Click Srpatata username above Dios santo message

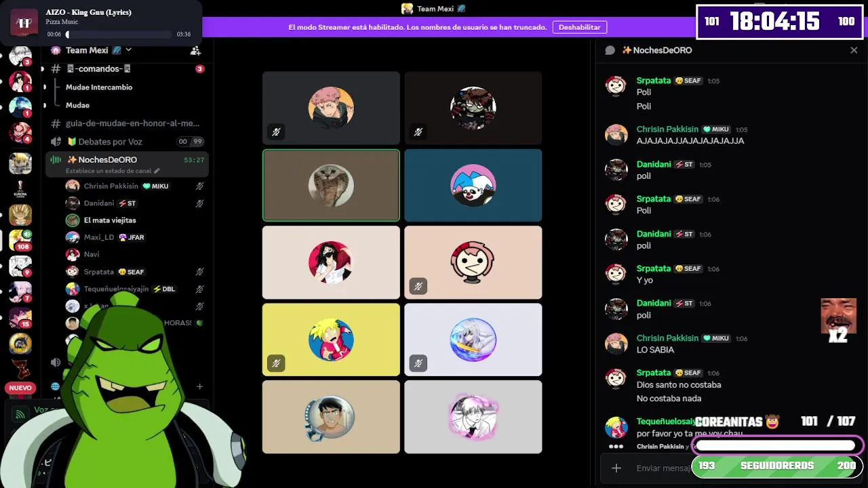(654, 373)
